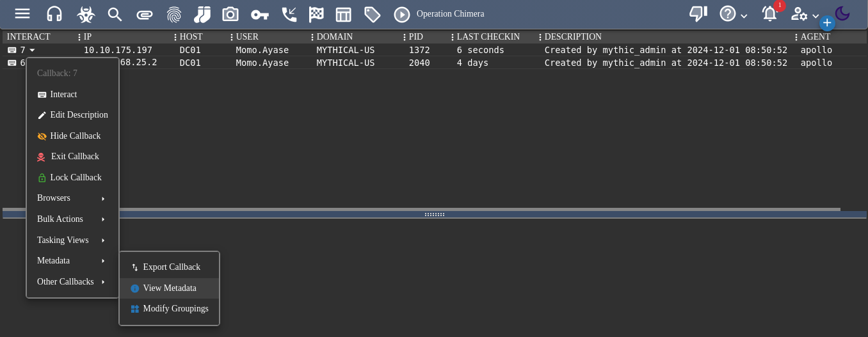Choose Hide Callback menu entry
This screenshot has width=868, height=337.
(x=72, y=136)
